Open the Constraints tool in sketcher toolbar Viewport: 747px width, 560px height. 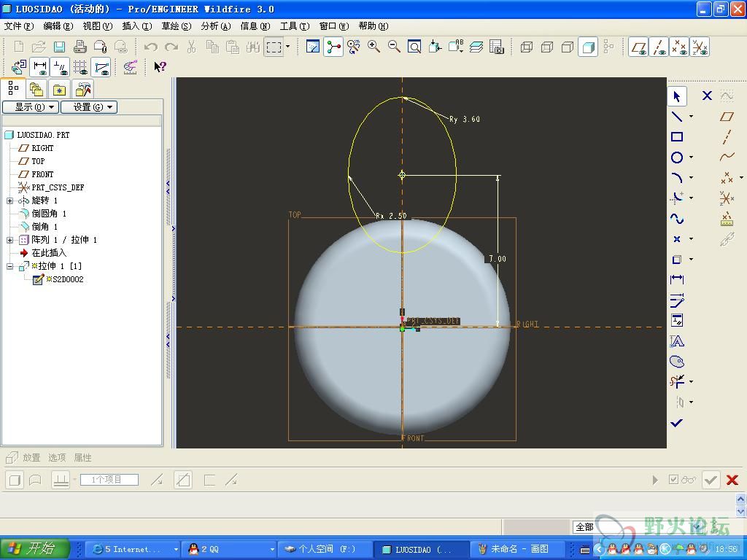pos(676,321)
